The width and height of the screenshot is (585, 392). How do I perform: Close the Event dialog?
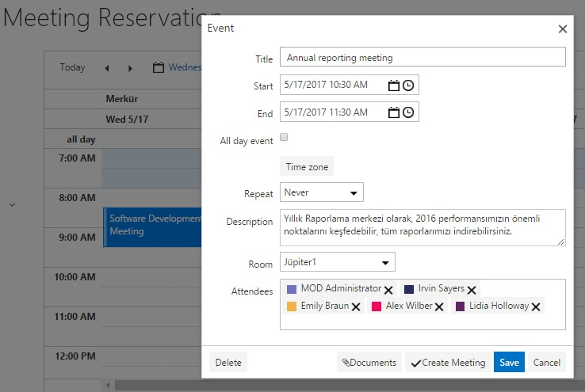(x=563, y=29)
